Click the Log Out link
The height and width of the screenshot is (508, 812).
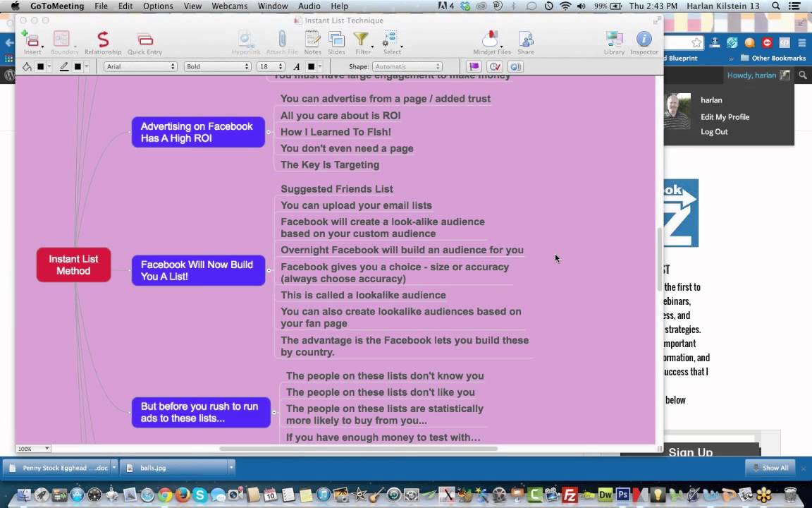coord(714,132)
